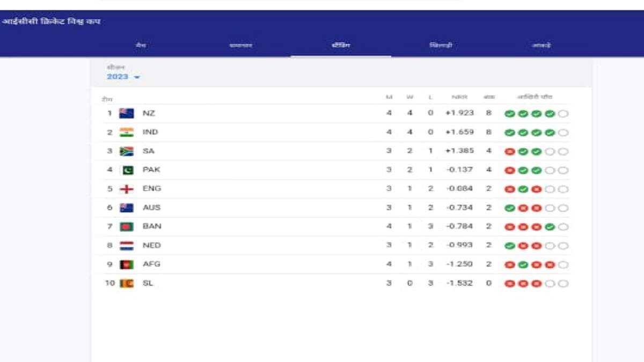Click the New Zealand flag icon
This screenshot has width=644, height=362.
[127, 114]
